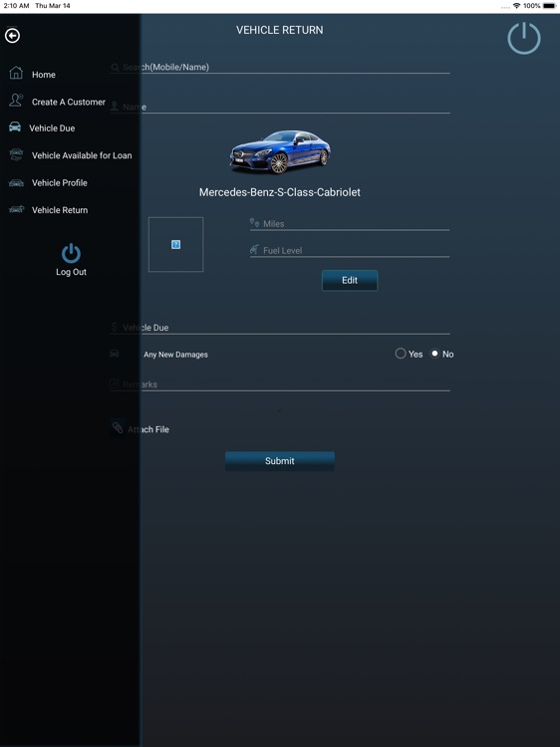This screenshot has height=747, width=560.
Task: Tap the search magnifier icon
Action: point(115,67)
